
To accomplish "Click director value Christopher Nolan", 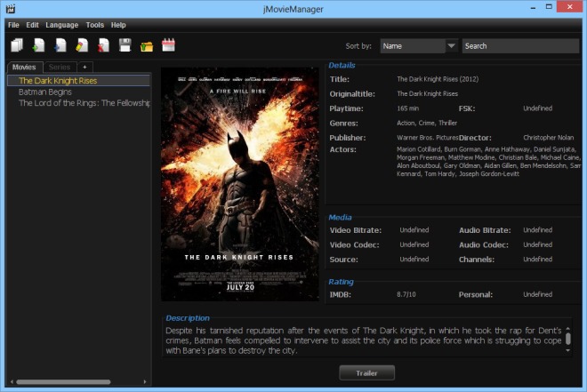I will pos(549,137).
